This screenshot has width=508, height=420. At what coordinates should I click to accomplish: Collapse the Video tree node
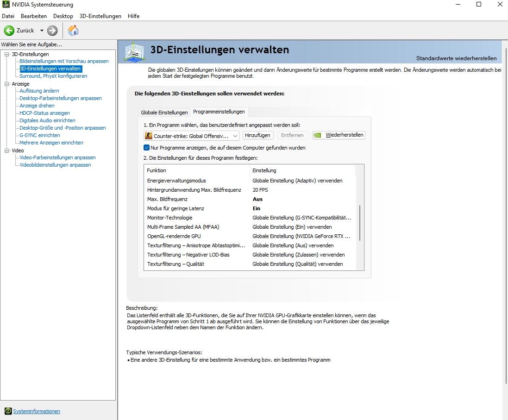click(x=7, y=150)
